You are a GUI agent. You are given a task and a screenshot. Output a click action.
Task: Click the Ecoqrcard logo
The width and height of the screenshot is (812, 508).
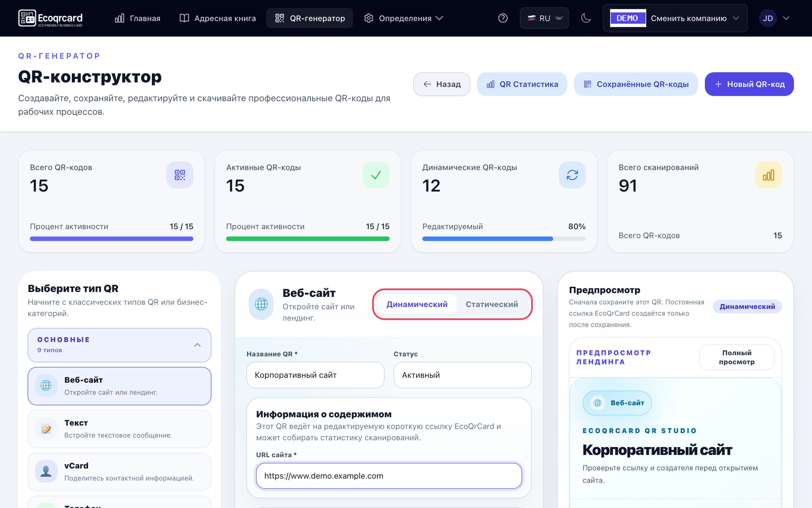[x=50, y=18]
